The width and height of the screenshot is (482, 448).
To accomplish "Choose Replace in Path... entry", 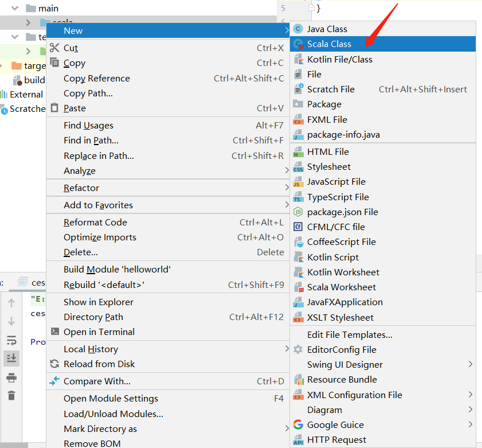I will [x=168, y=155].
